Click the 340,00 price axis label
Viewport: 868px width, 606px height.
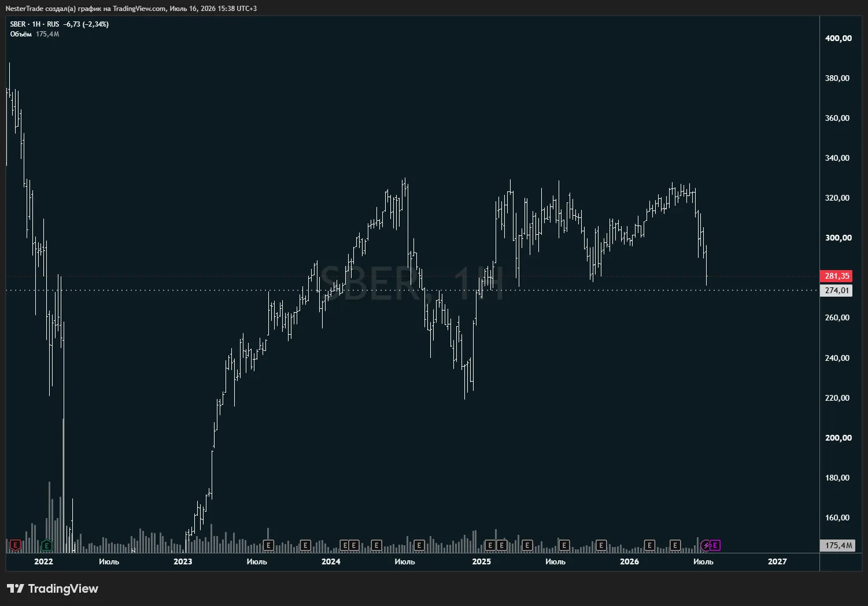[838, 158]
